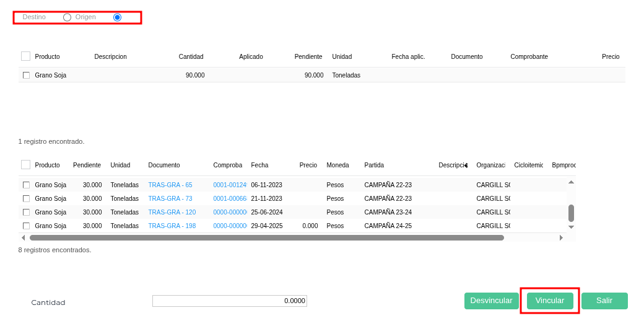
Task: Click the scroll down arrow in lower table
Action: [571, 227]
